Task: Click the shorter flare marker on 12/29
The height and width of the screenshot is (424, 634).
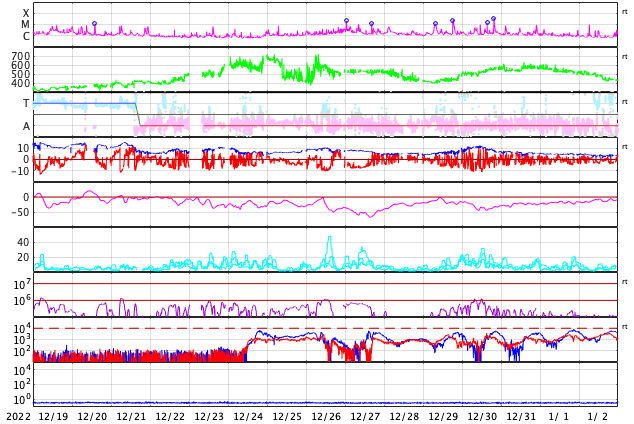Action: pos(435,24)
